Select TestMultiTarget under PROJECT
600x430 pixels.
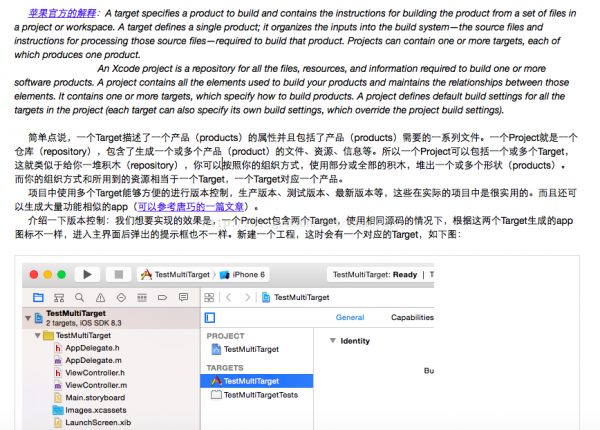[245, 349]
